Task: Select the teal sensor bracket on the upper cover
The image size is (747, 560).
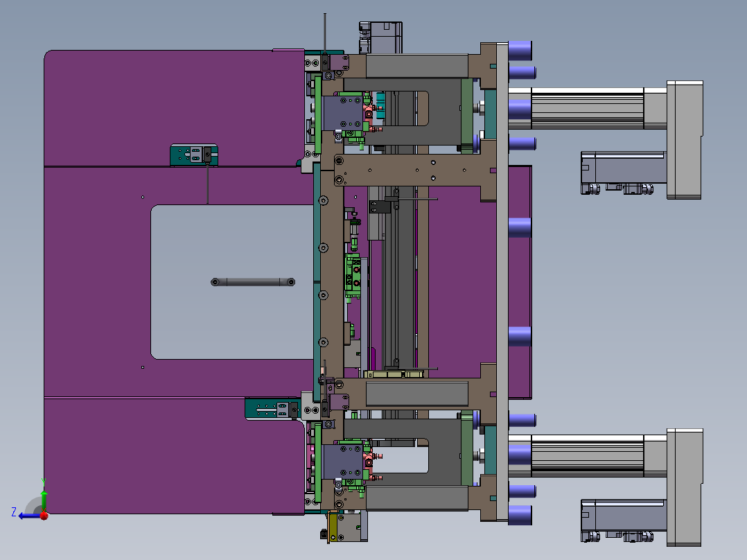Action: 194,155
